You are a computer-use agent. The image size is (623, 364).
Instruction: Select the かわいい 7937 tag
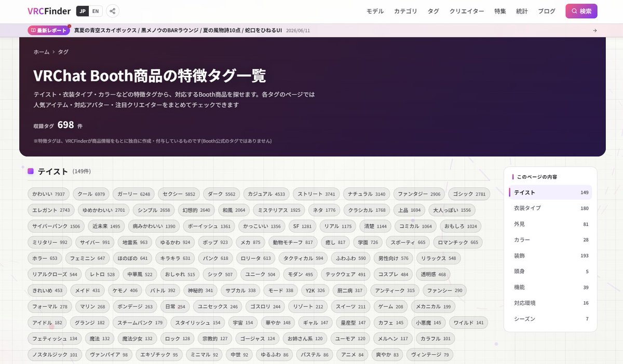coord(49,194)
